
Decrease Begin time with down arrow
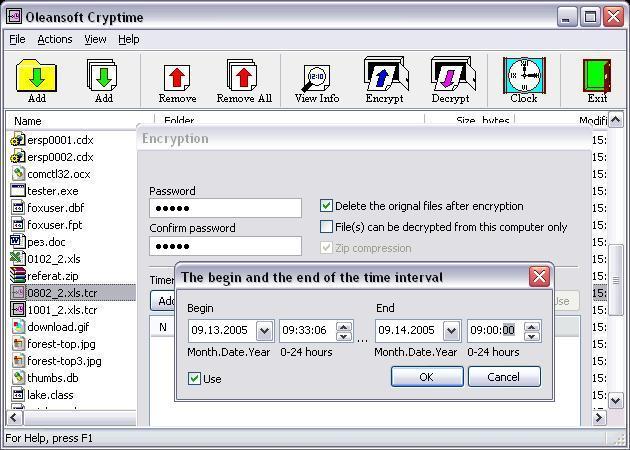click(x=344, y=336)
